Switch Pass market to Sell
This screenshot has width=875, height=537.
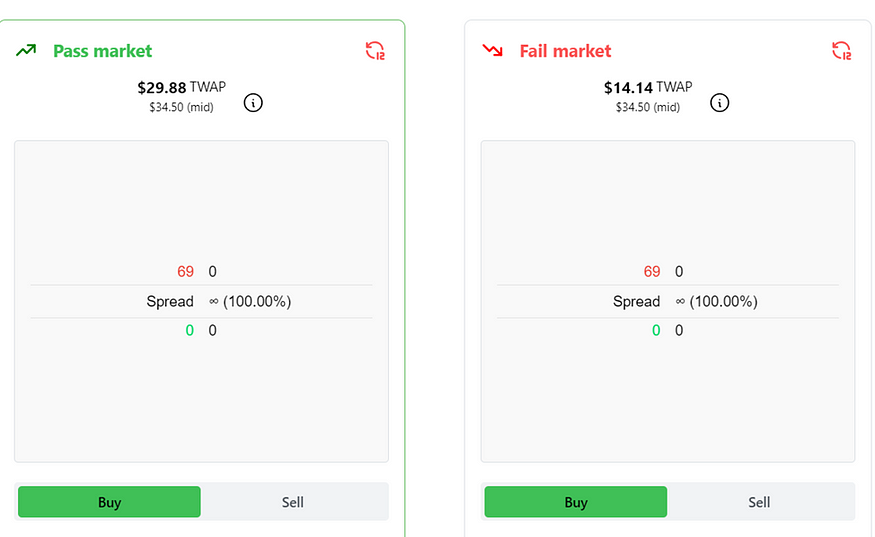[292, 502]
